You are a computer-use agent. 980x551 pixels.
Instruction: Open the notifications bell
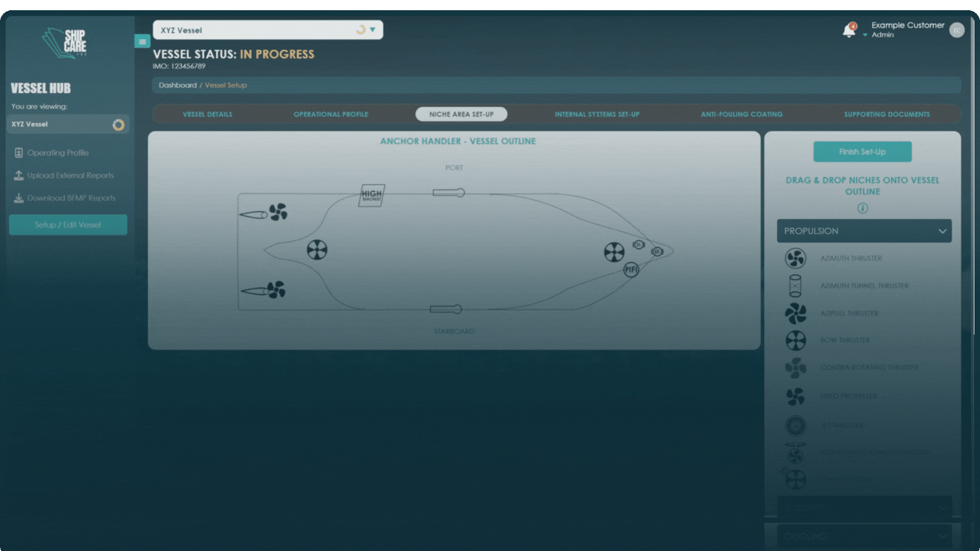click(849, 31)
